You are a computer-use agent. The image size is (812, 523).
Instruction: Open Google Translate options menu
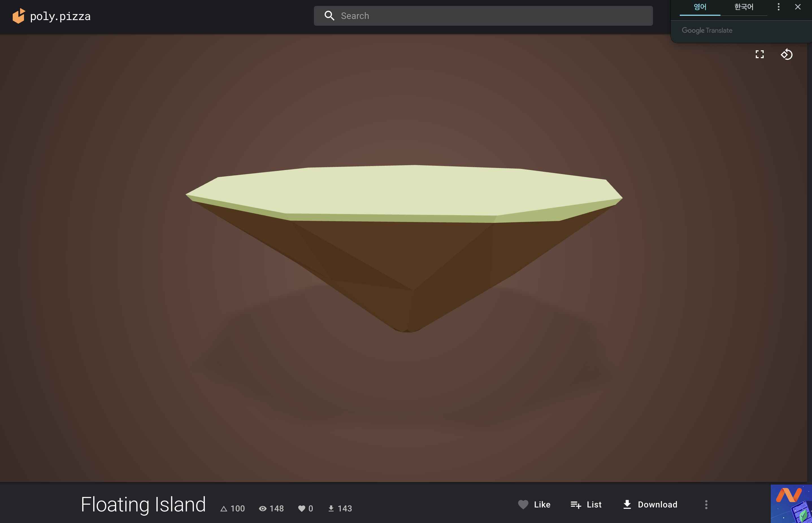pyautogui.click(x=778, y=7)
